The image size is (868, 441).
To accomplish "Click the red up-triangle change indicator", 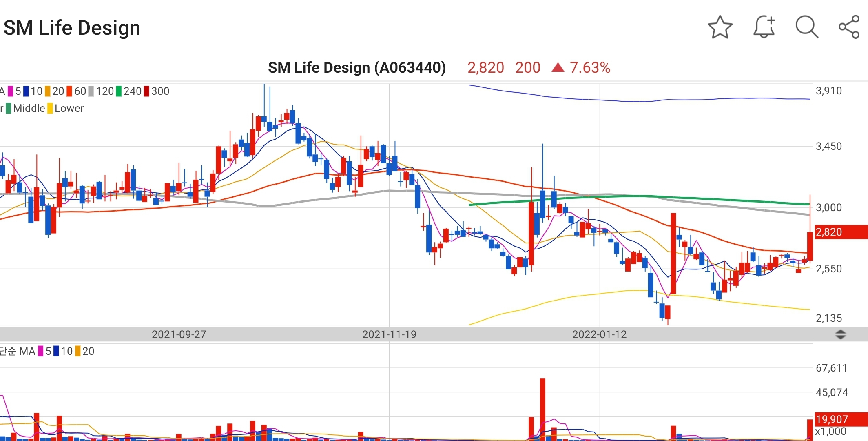I will (558, 67).
